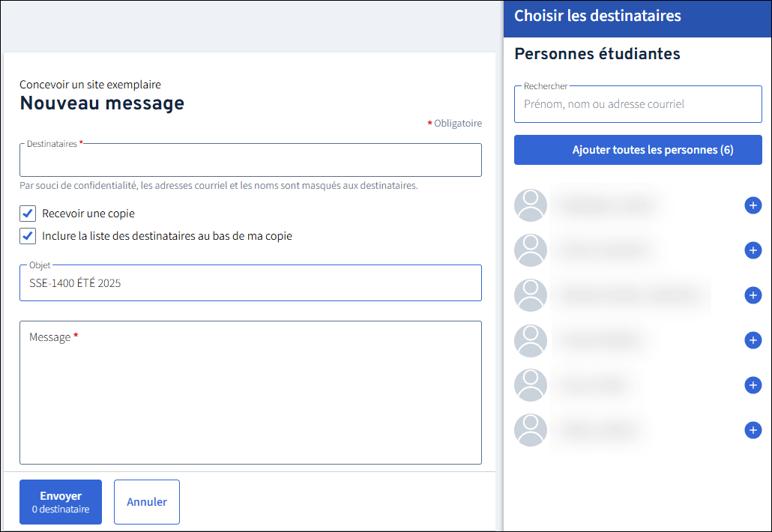This screenshot has height=532, width=772.
Task: Click the Objet field with SSE-1400
Action: tap(250, 283)
